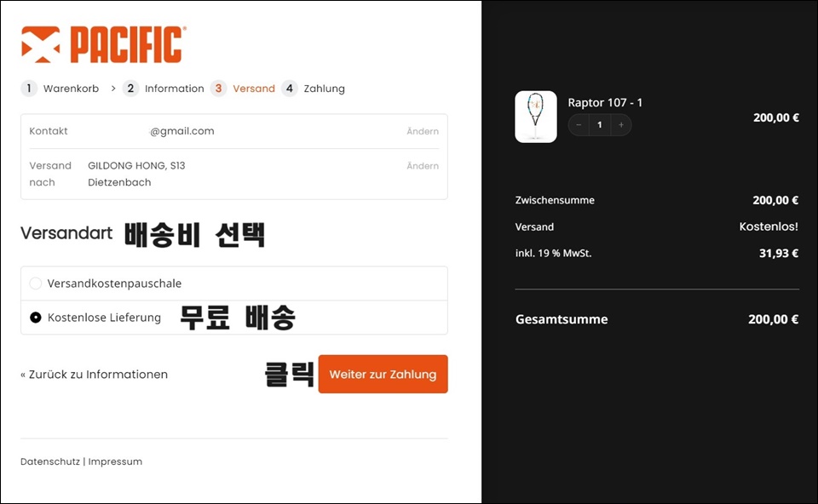Image resolution: width=818 pixels, height=504 pixels.
Task: Go back via Zurück zu Informationen
Action: pyautogui.click(x=94, y=375)
